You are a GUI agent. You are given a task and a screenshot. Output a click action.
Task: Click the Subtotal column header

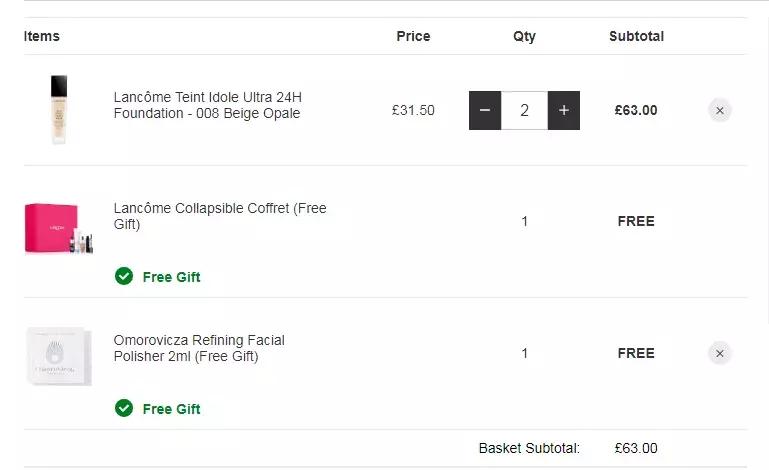point(636,36)
